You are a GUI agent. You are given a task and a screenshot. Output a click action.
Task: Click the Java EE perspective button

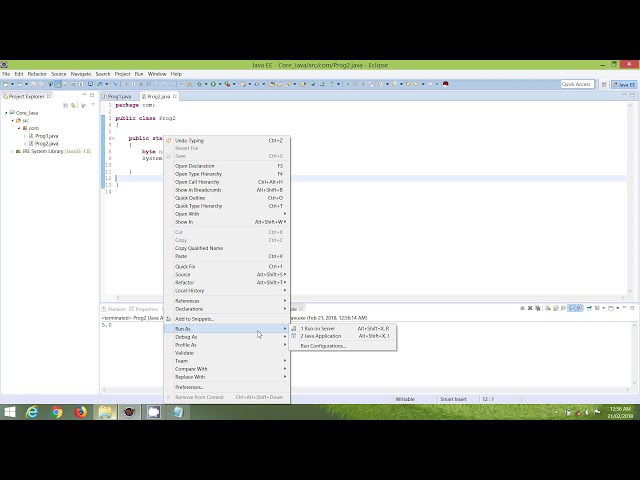tap(624, 84)
